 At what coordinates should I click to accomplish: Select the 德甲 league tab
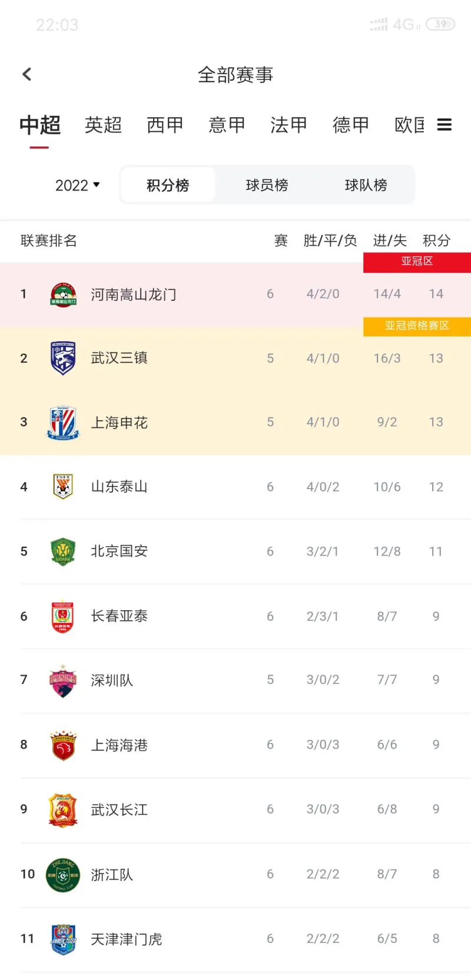coord(351,125)
